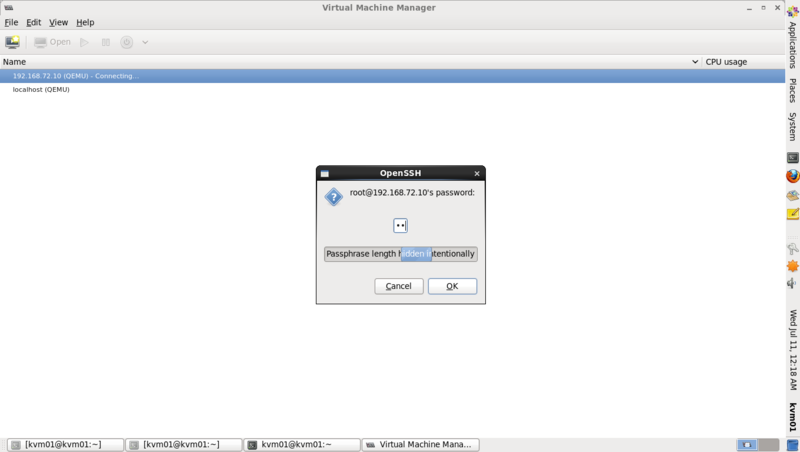Click the create new virtual machine icon

pos(12,42)
